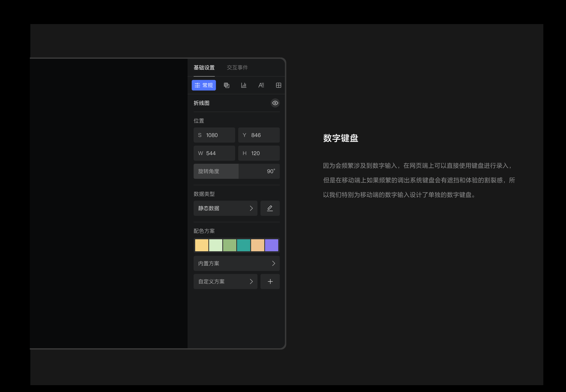Open the 静态数据 dropdown
The width and height of the screenshot is (566, 392).
[x=225, y=208]
